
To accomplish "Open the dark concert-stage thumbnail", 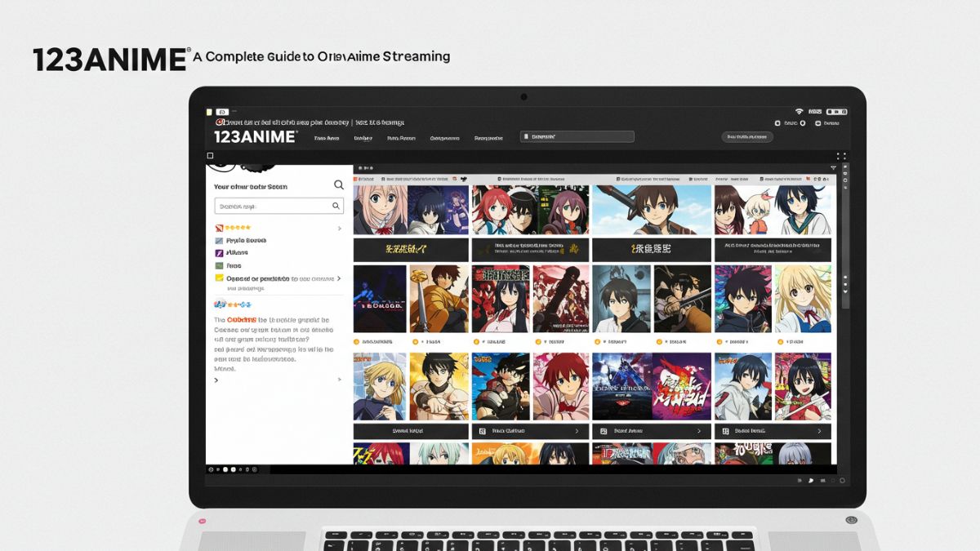I will (380, 298).
